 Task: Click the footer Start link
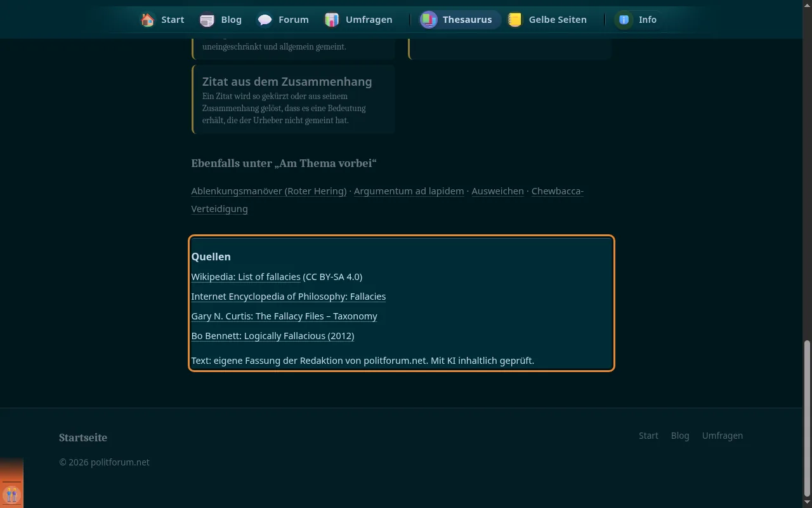pyautogui.click(x=648, y=436)
